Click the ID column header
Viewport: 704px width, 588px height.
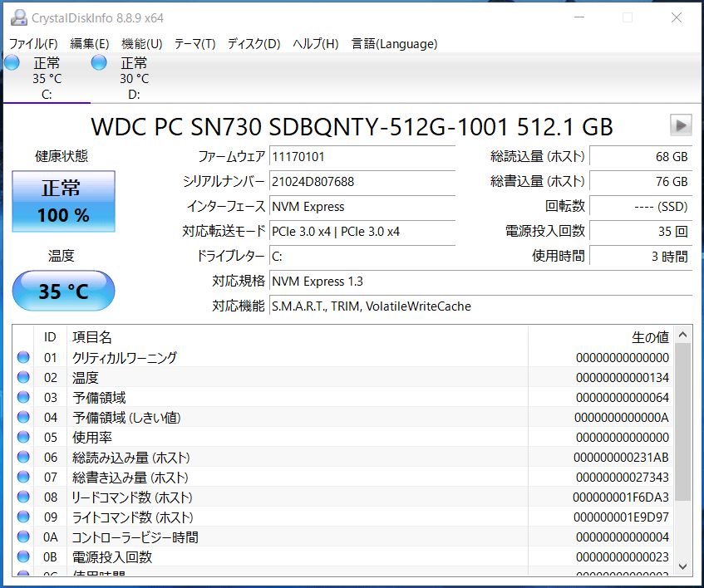click(50, 337)
